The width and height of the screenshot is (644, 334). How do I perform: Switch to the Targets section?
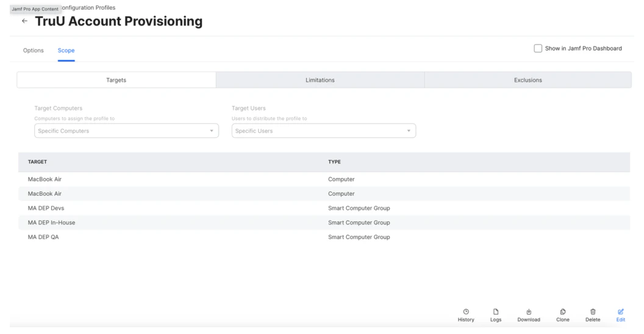coord(116,80)
